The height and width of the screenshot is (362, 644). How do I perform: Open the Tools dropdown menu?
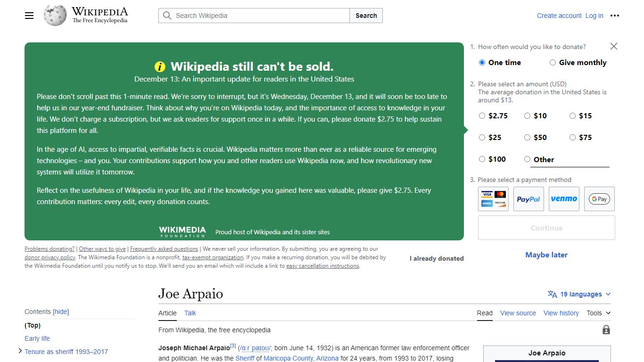(x=598, y=313)
